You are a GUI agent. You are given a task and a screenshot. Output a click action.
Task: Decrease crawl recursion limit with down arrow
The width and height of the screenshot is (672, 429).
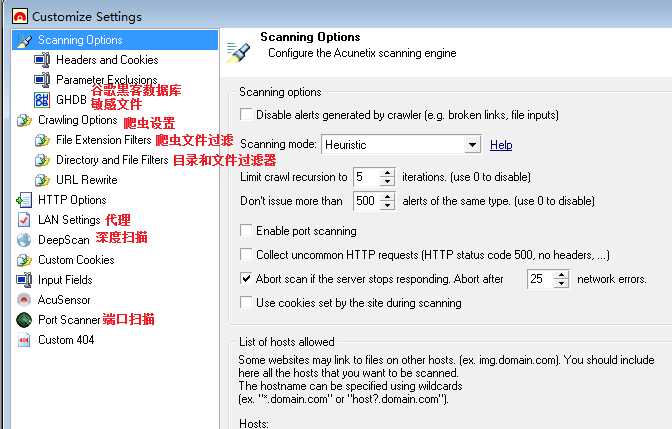click(387, 181)
